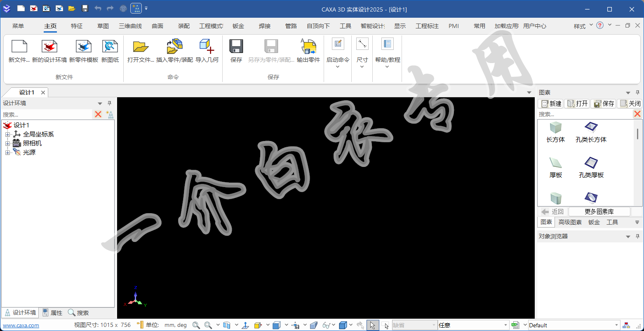
Task: Open the quick access toolbar customize arrow
Action: [146, 9]
